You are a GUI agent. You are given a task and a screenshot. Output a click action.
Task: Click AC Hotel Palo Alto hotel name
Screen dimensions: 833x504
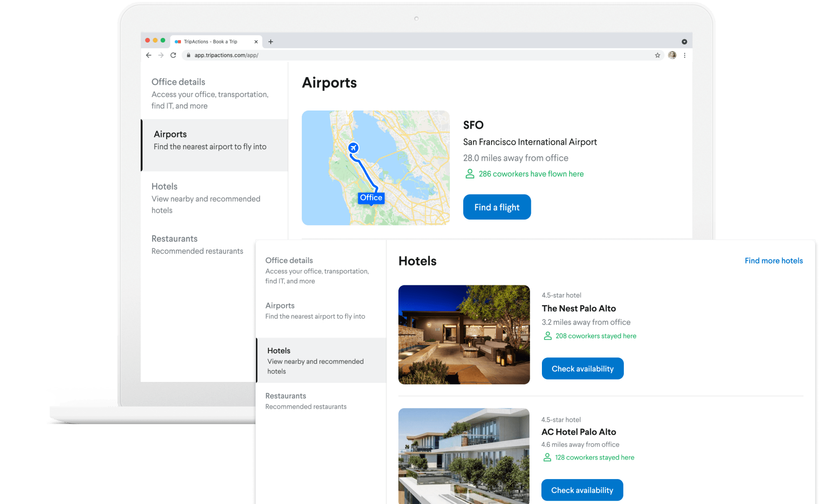click(579, 432)
